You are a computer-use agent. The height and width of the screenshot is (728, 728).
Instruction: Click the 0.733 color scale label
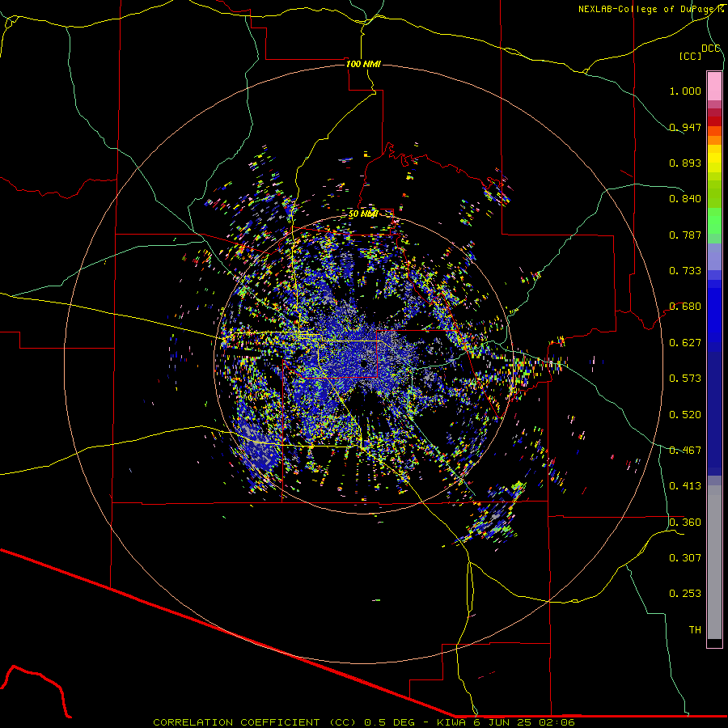pyautogui.click(x=685, y=271)
